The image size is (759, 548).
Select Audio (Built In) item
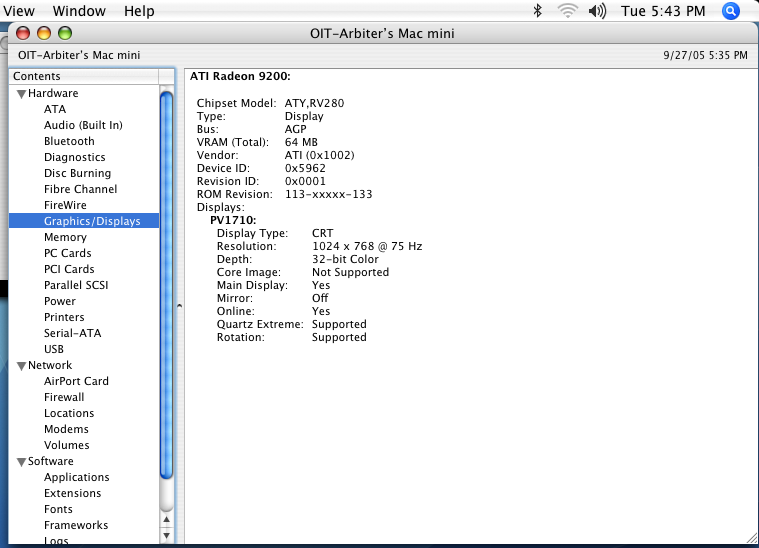[83, 125]
